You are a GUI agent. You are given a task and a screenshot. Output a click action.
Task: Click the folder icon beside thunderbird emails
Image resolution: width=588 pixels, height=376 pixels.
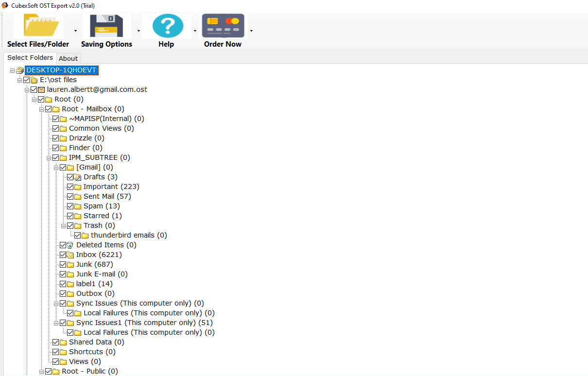[x=85, y=236]
